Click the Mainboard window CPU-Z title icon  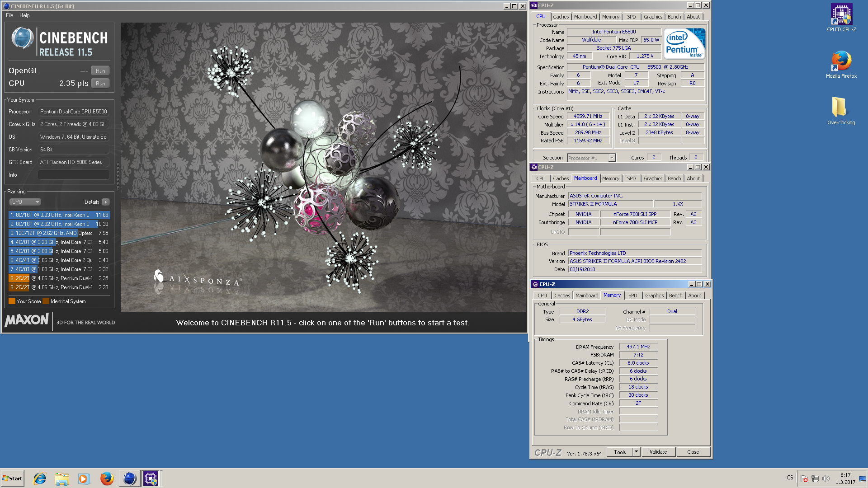534,167
